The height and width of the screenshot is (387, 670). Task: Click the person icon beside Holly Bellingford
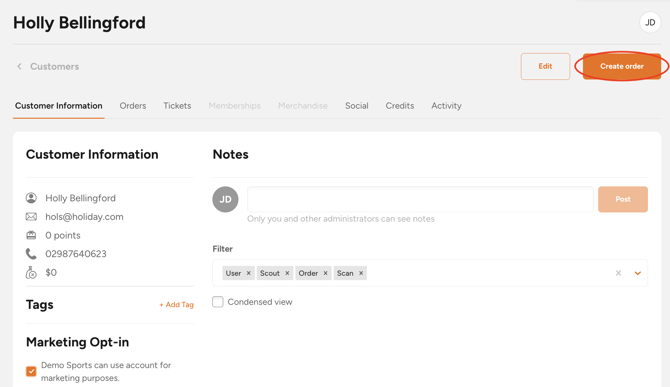click(31, 198)
